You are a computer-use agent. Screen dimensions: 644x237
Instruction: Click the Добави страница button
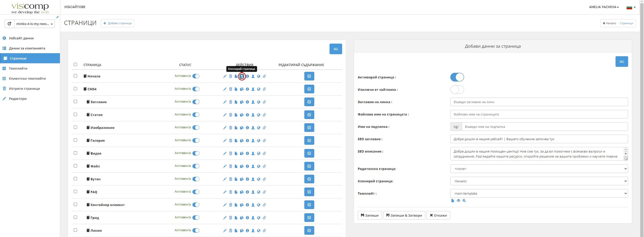tap(117, 23)
